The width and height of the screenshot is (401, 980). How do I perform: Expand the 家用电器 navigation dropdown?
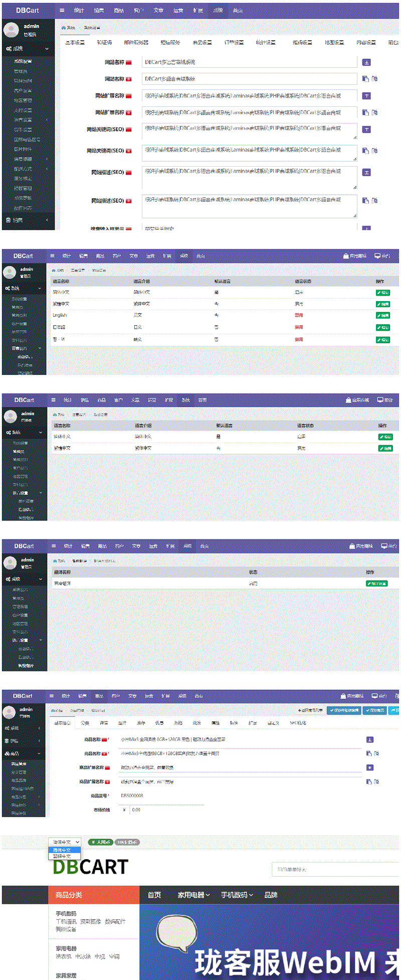(x=193, y=895)
